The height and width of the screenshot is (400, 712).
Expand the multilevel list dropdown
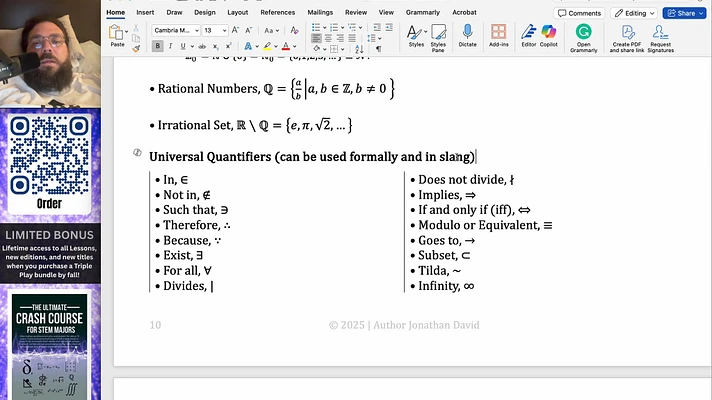coord(361,28)
